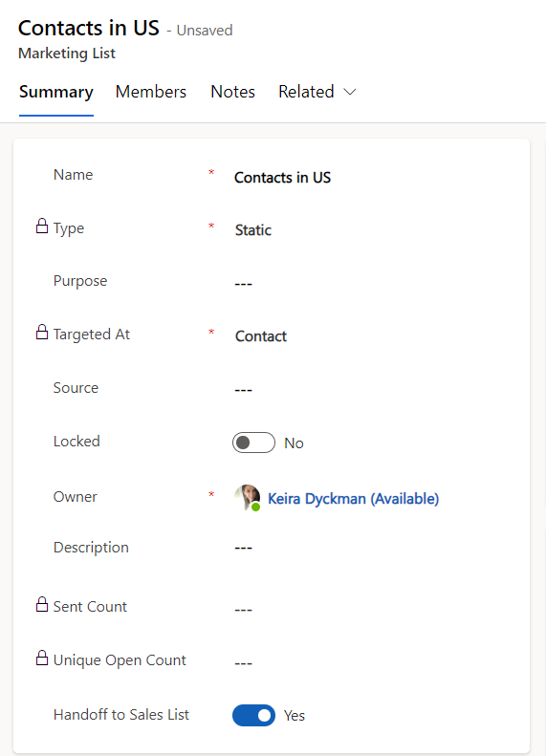Open Keira Dyckman owner link
Screen dimensions: 546x756
353,499
